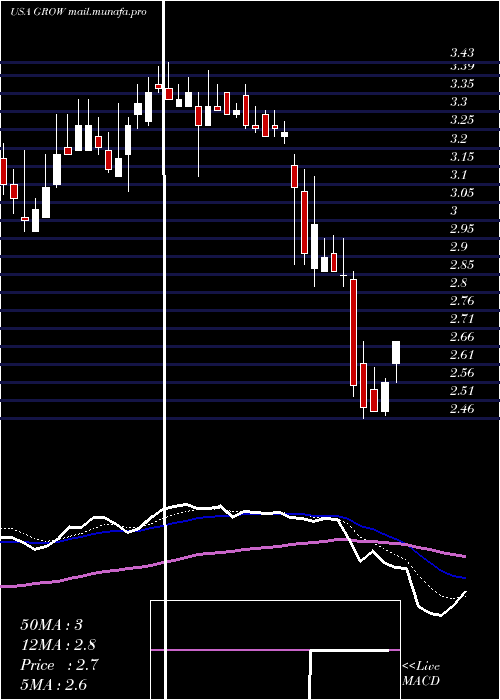Click the 2.9 price axis label
The height and width of the screenshot is (700, 500).
[458, 247]
